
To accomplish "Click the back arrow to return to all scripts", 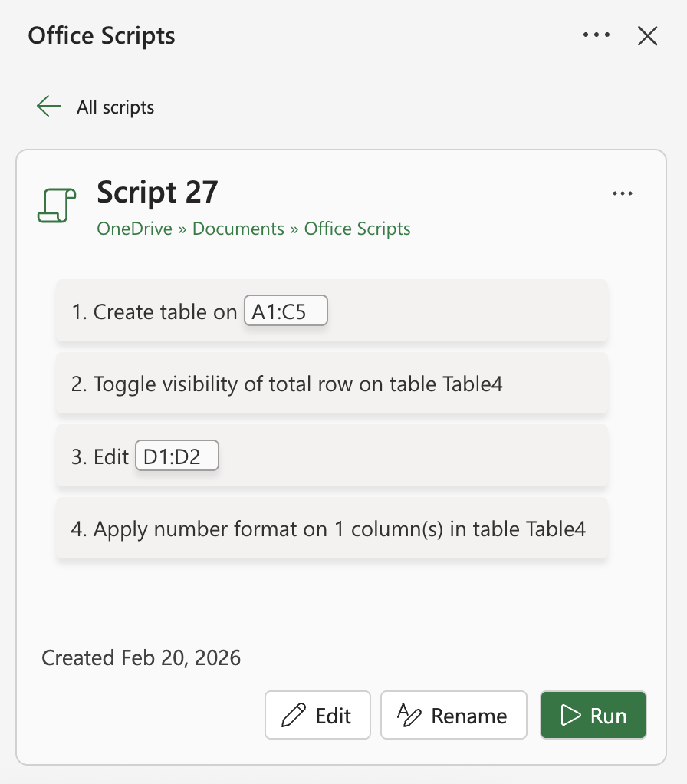I will 48,107.
